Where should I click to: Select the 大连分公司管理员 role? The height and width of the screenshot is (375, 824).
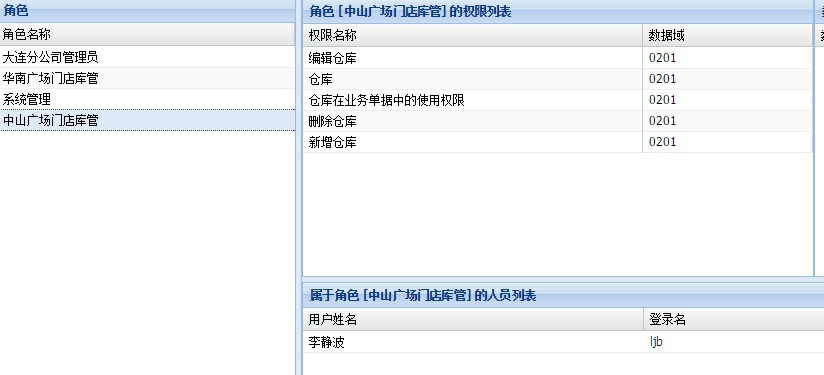tap(147, 57)
